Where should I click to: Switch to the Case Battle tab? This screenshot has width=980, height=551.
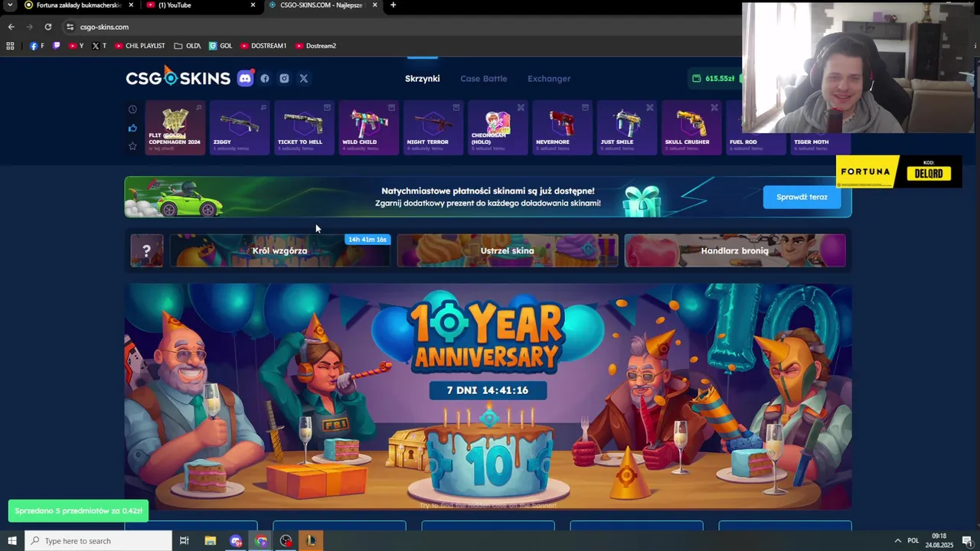tap(483, 78)
